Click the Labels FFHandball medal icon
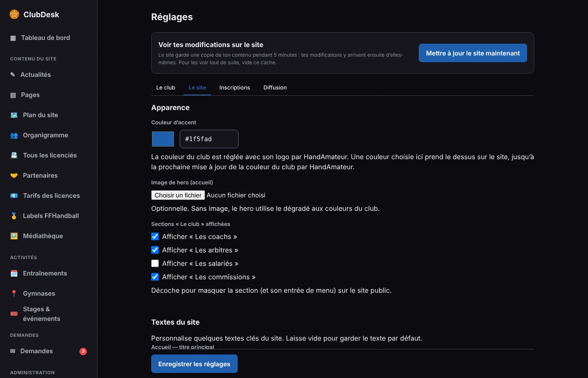The height and width of the screenshot is (378, 588). pyautogui.click(x=14, y=216)
